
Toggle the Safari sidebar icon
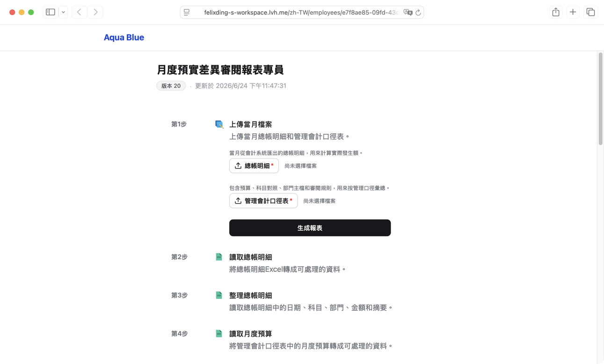point(51,12)
